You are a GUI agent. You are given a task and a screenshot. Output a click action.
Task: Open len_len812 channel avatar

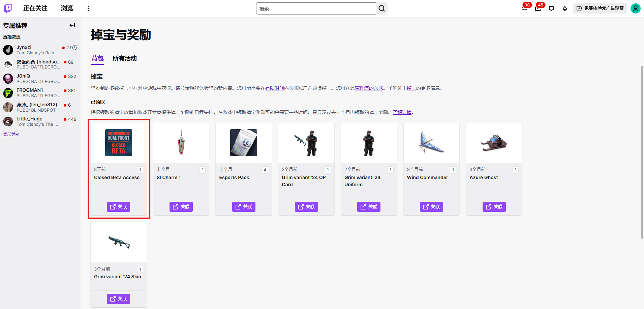[8, 107]
